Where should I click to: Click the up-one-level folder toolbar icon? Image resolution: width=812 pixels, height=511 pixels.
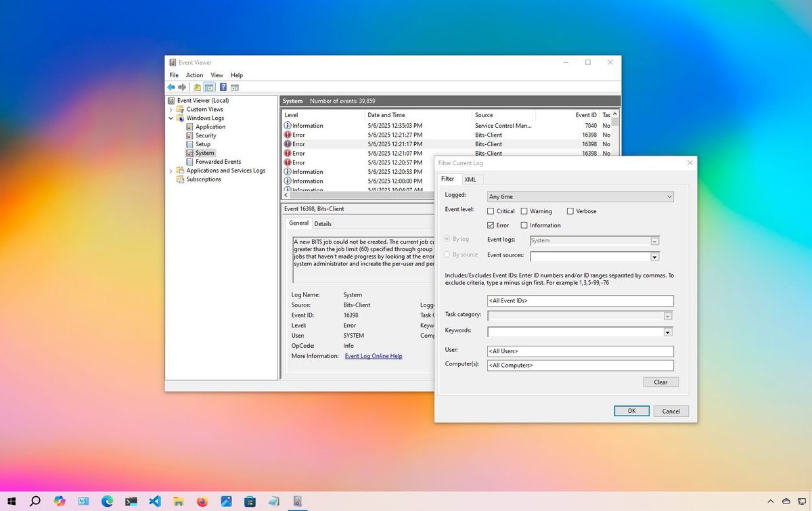coord(197,87)
